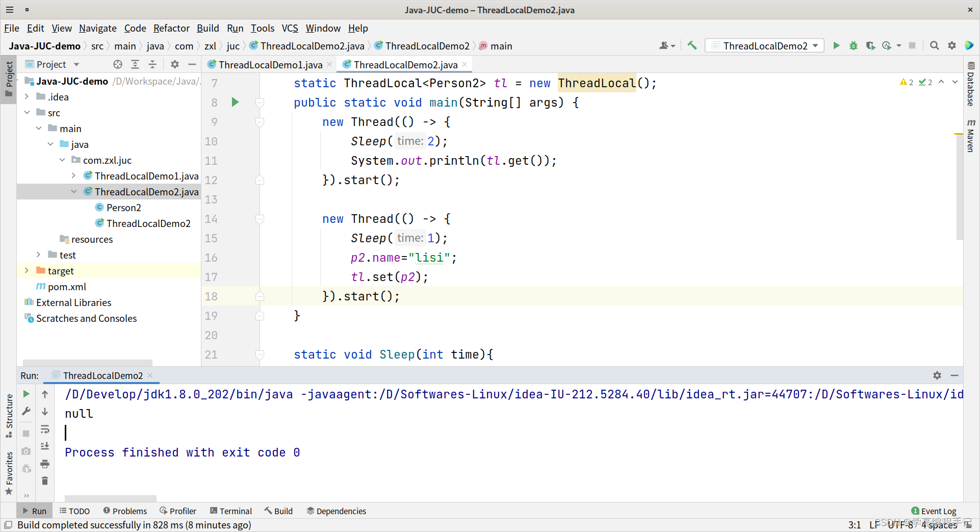Expand ThreadLocalDemo1.java node
The image size is (980, 532).
74,175
